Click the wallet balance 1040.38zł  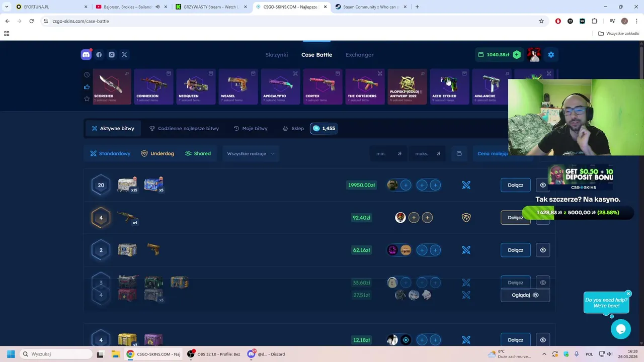[x=494, y=54]
